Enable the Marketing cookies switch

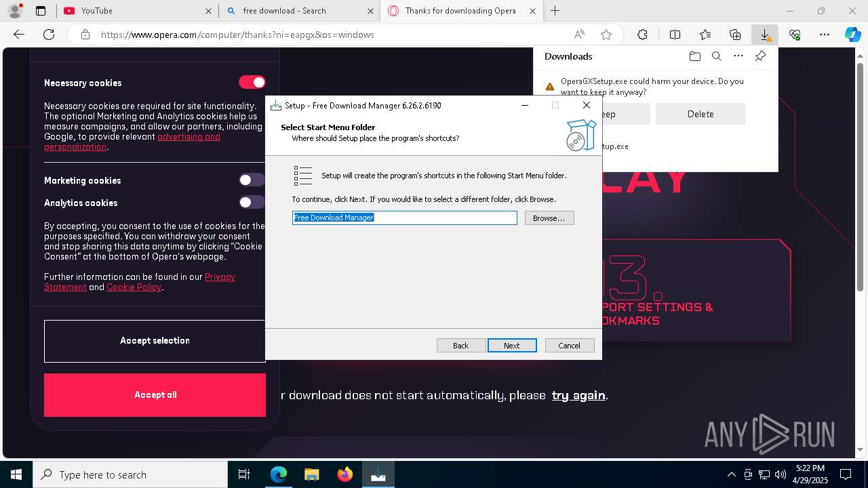(252, 180)
